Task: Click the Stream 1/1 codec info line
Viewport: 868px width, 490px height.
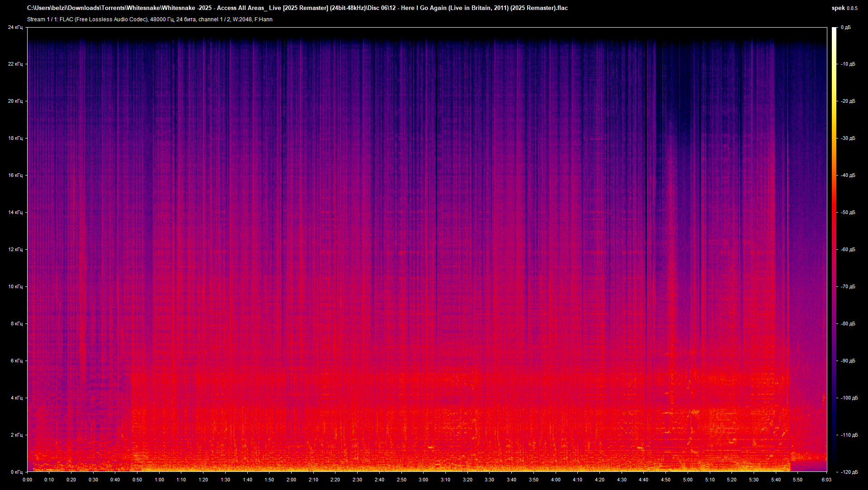Action: pyautogui.click(x=150, y=19)
